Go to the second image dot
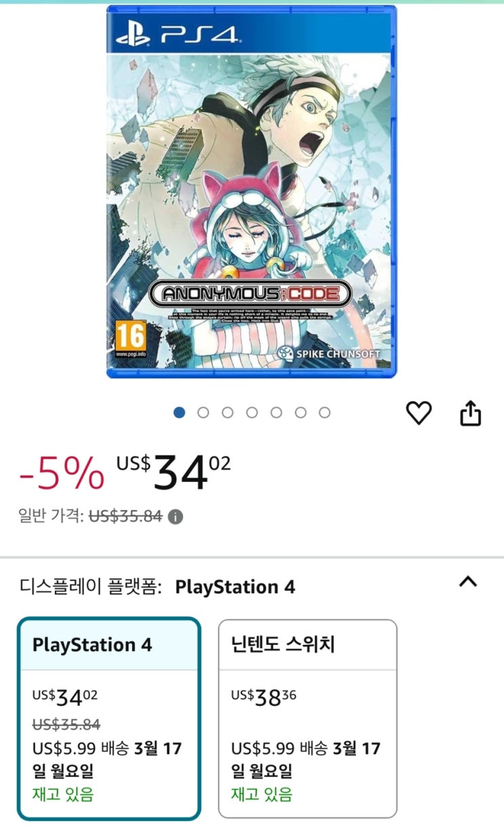Screen dimensions: 504x828 [x=203, y=413]
